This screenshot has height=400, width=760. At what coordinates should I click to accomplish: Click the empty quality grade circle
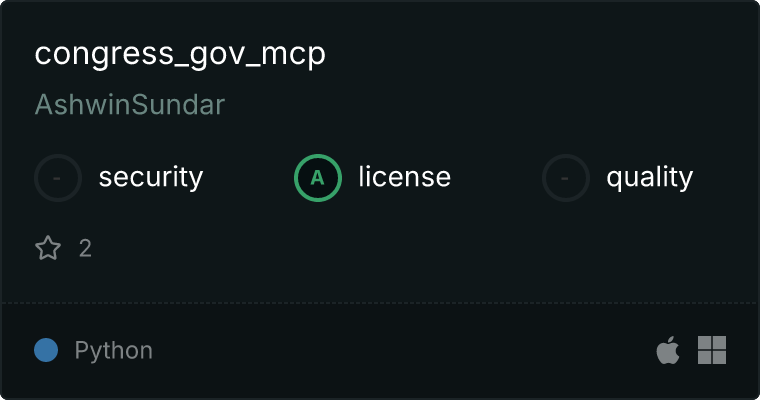pos(566,178)
